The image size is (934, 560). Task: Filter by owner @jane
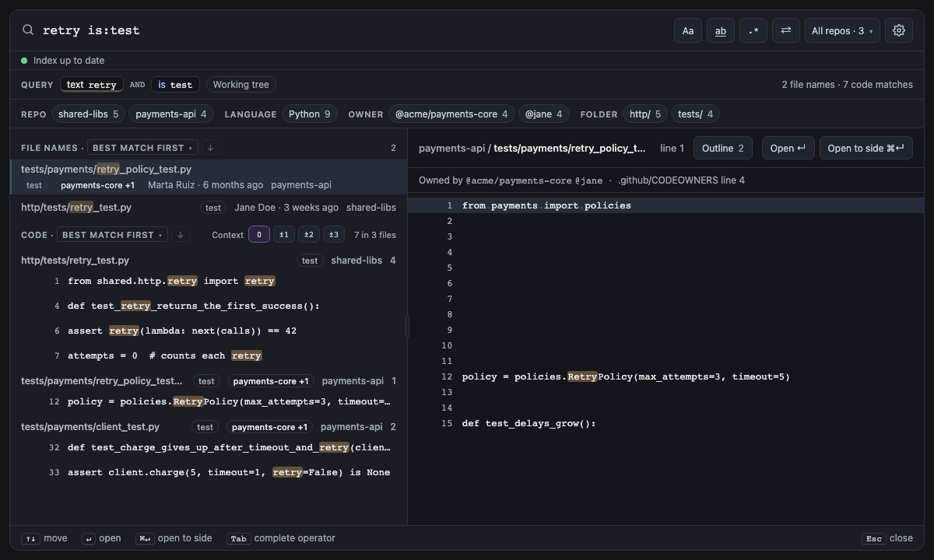(544, 114)
